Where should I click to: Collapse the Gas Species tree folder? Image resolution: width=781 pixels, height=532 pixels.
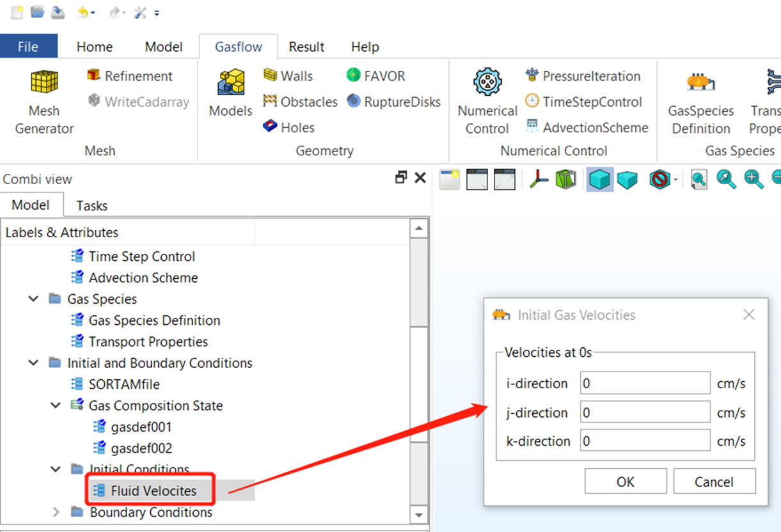click(34, 299)
